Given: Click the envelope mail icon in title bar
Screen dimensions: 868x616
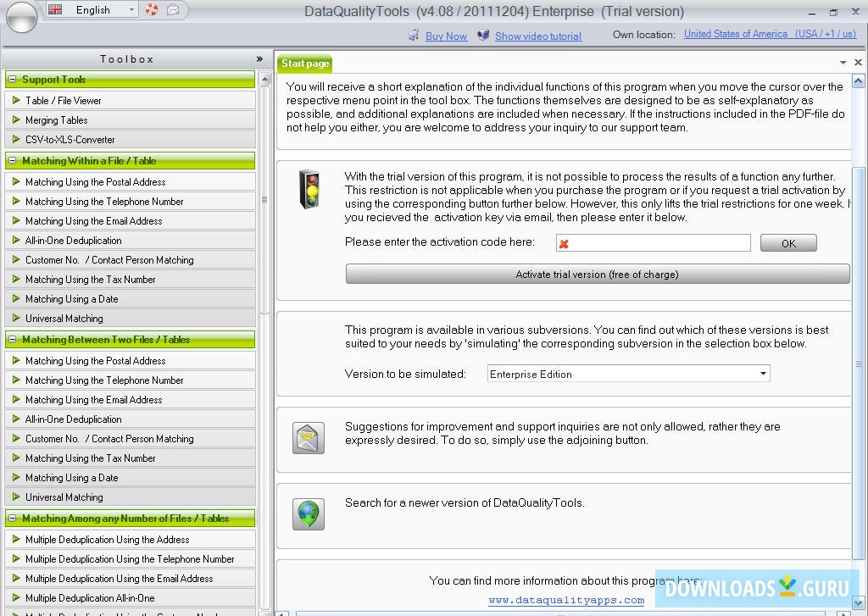Looking at the screenshot, I should click(173, 9).
